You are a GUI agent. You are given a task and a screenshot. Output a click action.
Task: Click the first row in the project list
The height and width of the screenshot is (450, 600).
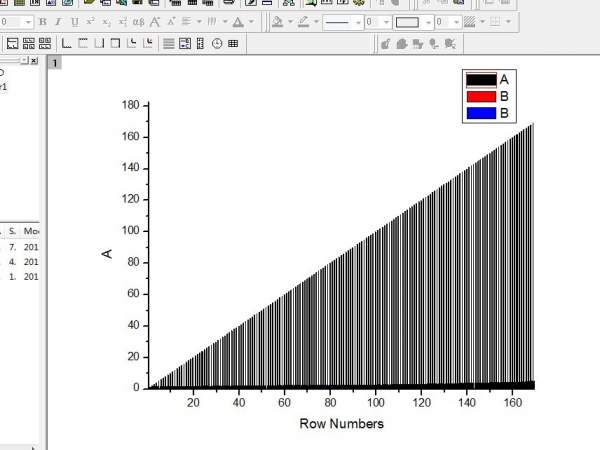tap(19, 247)
